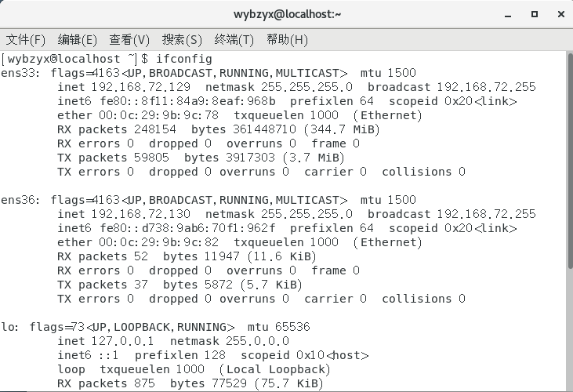Click IP address 192.168.72.130
573x392 pixels.
(x=140, y=214)
